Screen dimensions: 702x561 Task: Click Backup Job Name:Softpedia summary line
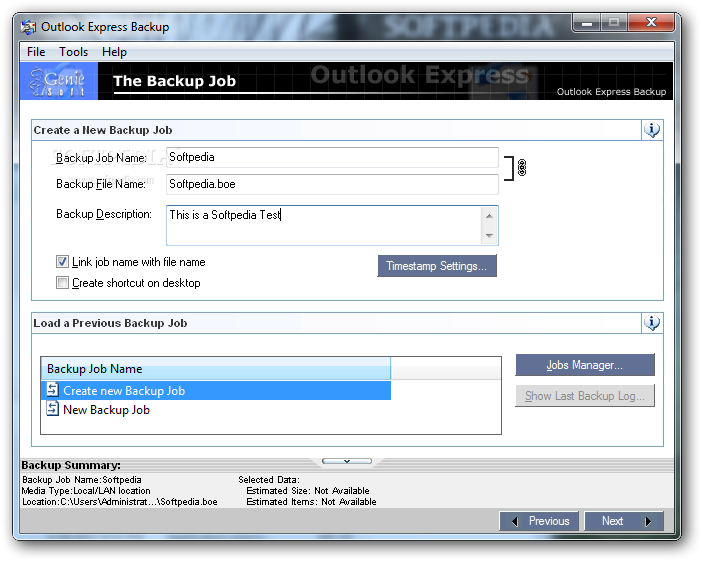tap(81, 480)
